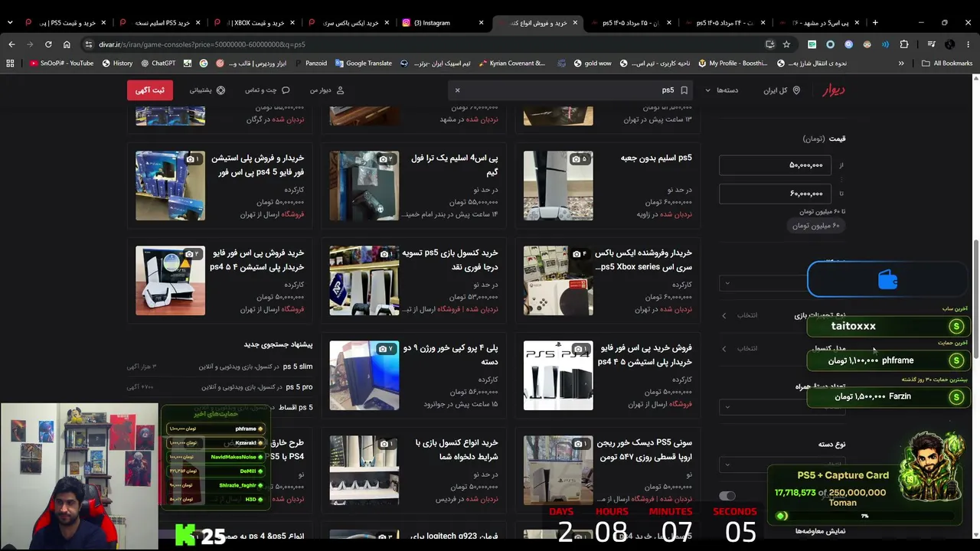Open the چت و تماس link

point(267,90)
